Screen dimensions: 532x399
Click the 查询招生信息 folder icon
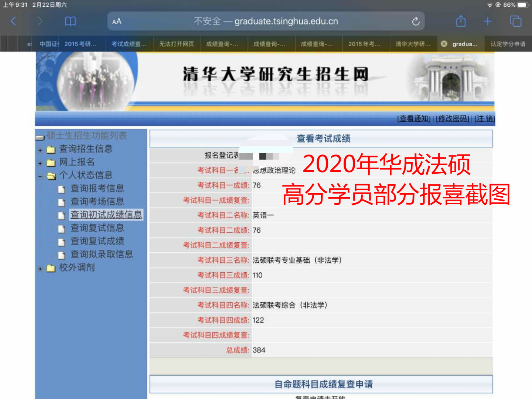click(x=51, y=150)
